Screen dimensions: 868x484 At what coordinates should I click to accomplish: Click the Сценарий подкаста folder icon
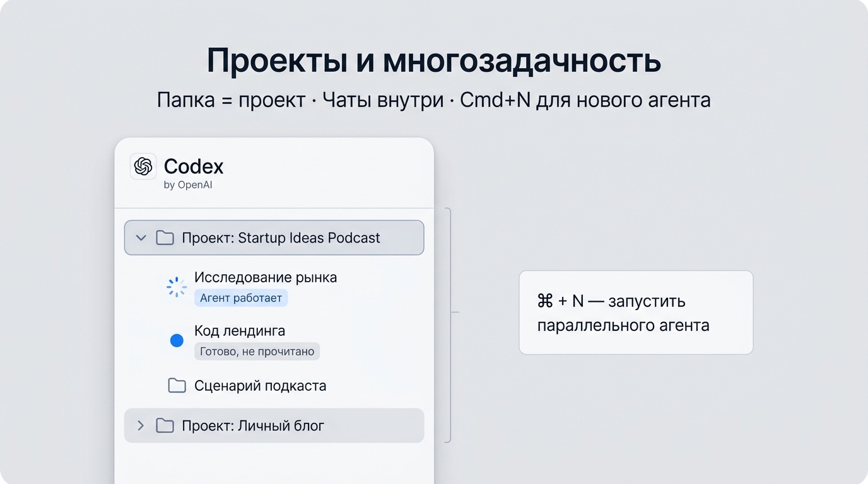(177, 385)
